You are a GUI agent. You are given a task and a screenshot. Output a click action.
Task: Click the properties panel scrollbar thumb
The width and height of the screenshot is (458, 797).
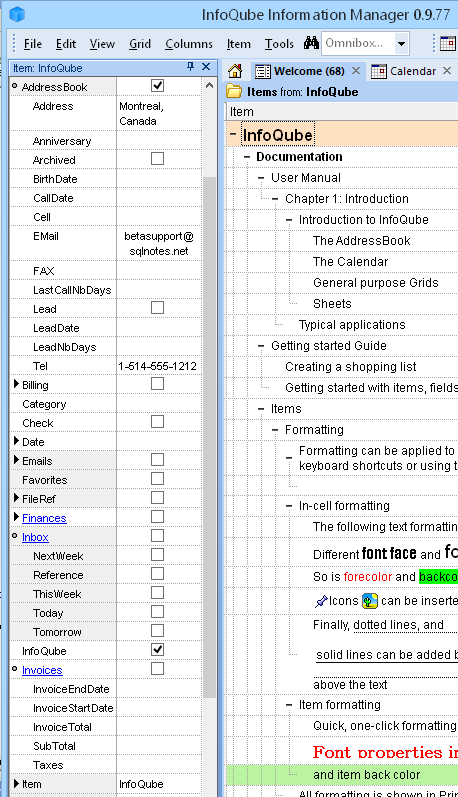[x=209, y=437]
